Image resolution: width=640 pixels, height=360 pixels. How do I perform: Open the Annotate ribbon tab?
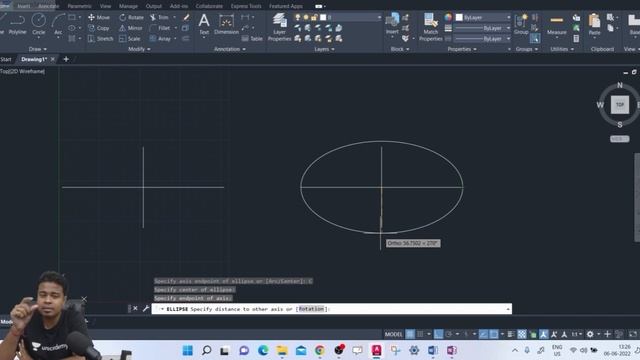(48, 6)
